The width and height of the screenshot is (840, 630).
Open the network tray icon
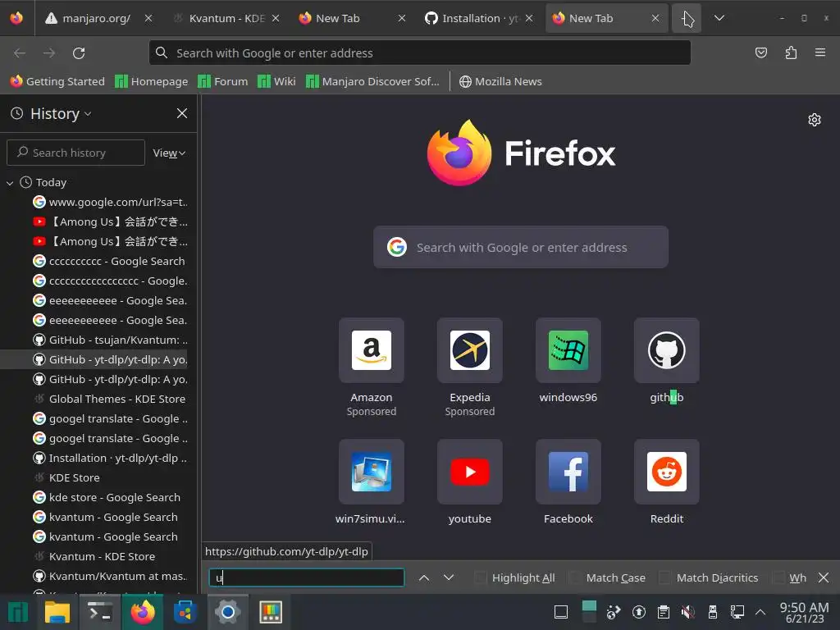pyautogui.click(x=737, y=612)
